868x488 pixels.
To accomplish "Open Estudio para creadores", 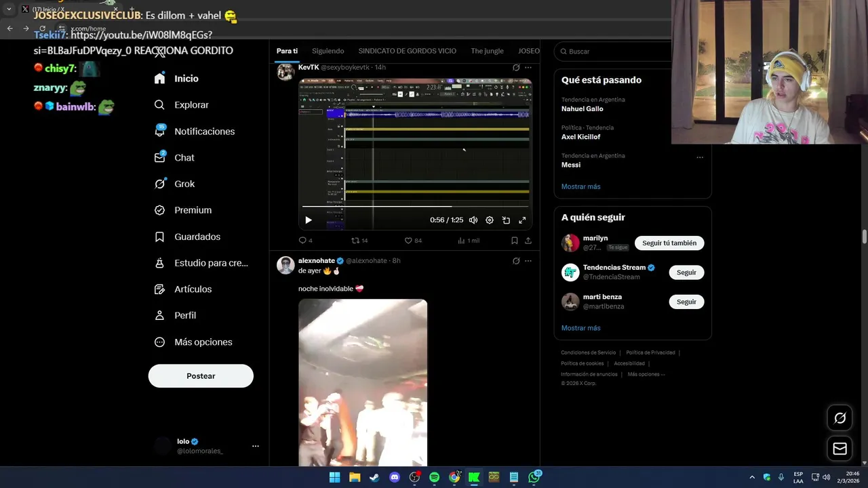I will [x=201, y=263].
